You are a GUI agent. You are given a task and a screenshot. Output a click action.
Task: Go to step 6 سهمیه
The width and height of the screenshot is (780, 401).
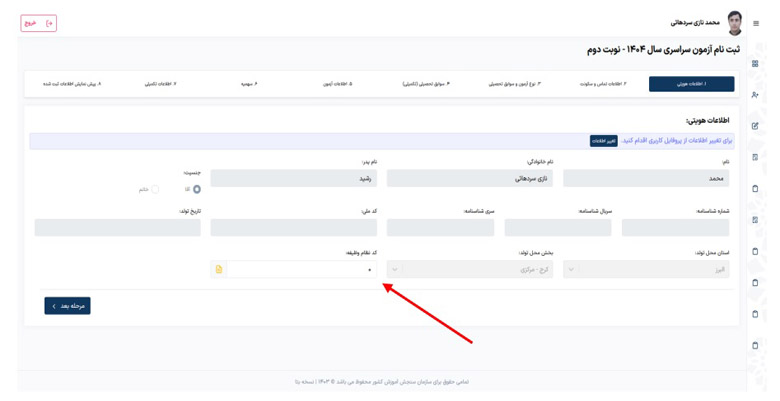click(249, 84)
